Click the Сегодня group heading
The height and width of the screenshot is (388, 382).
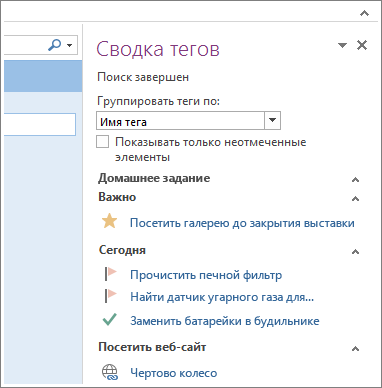(x=122, y=250)
